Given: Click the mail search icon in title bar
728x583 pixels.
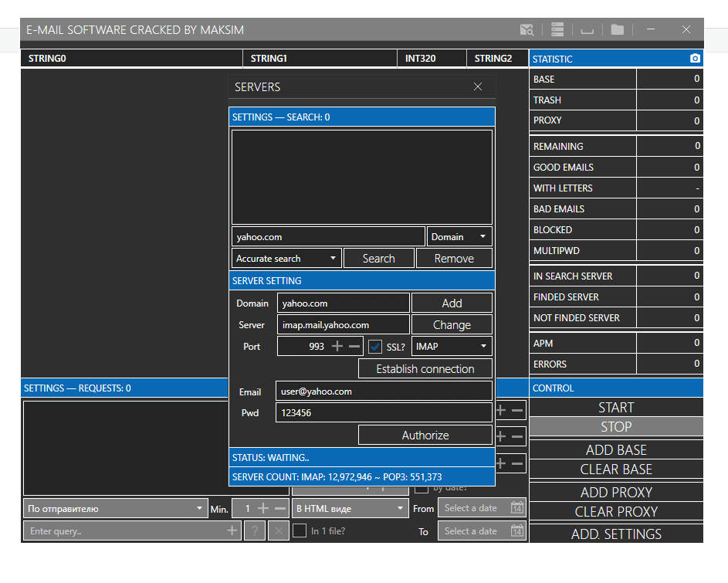Looking at the screenshot, I should tap(527, 30).
